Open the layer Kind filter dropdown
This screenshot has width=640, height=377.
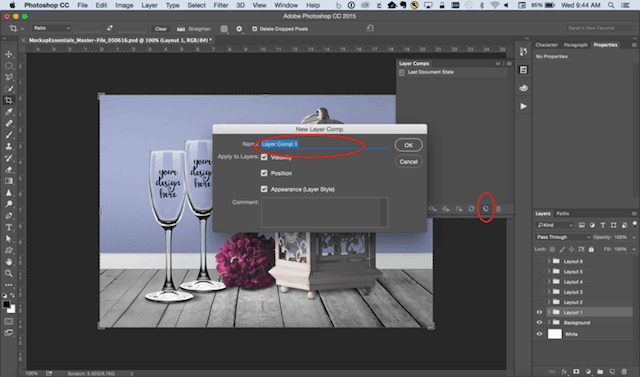(x=555, y=225)
